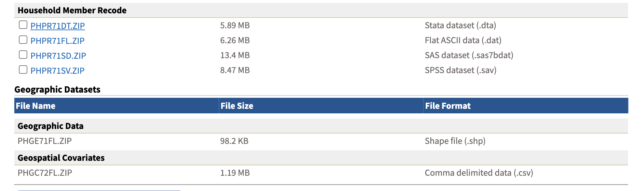Screen dimensions: 644x191
Task: Click the Shape file (.shp) format text
Action: click(455, 141)
